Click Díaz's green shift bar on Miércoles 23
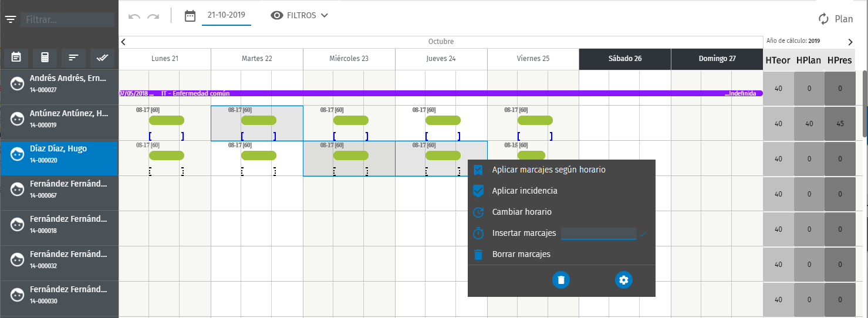Screen dimensions: 868x318 click(x=351, y=155)
